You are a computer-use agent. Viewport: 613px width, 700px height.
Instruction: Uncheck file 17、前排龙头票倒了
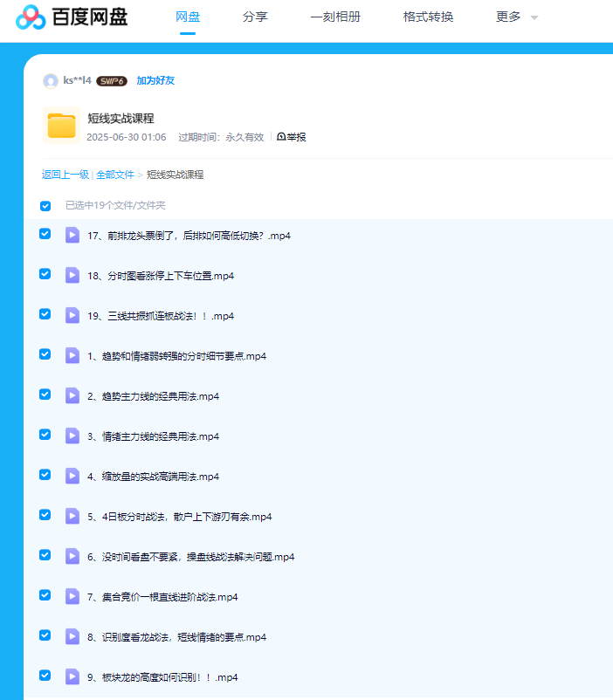tap(45, 234)
